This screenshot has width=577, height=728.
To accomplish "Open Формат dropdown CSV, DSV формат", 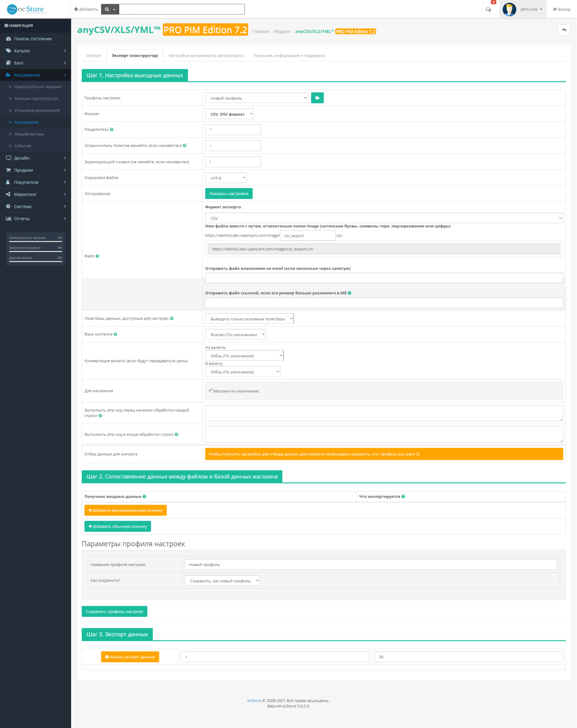I will 229,114.
